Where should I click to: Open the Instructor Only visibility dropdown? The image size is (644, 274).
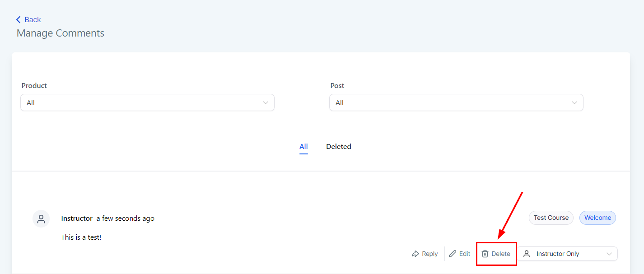tap(567, 254)
